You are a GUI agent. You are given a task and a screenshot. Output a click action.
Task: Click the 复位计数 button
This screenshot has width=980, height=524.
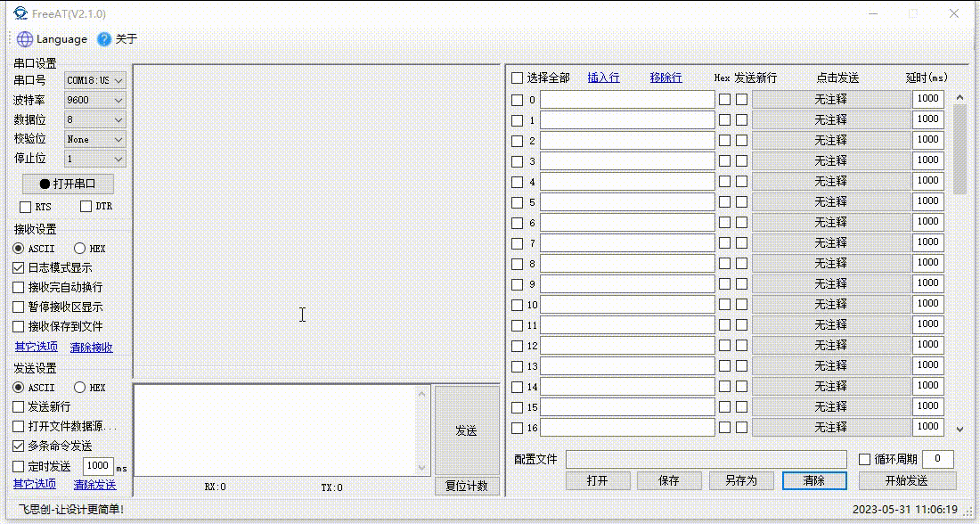tap(466, 486)
